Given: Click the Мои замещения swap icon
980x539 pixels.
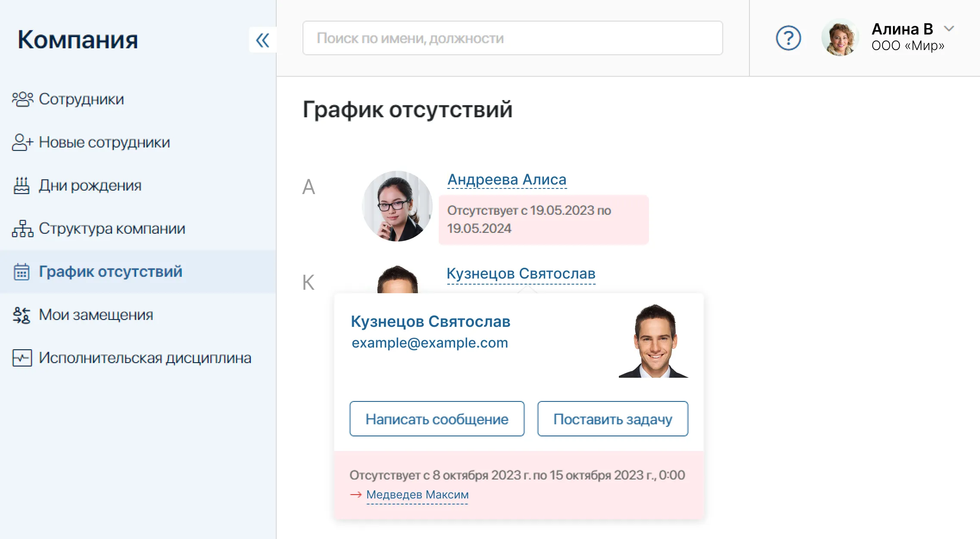Looking at the screenshot, I should pyautogui.click(x=22, y=315).
